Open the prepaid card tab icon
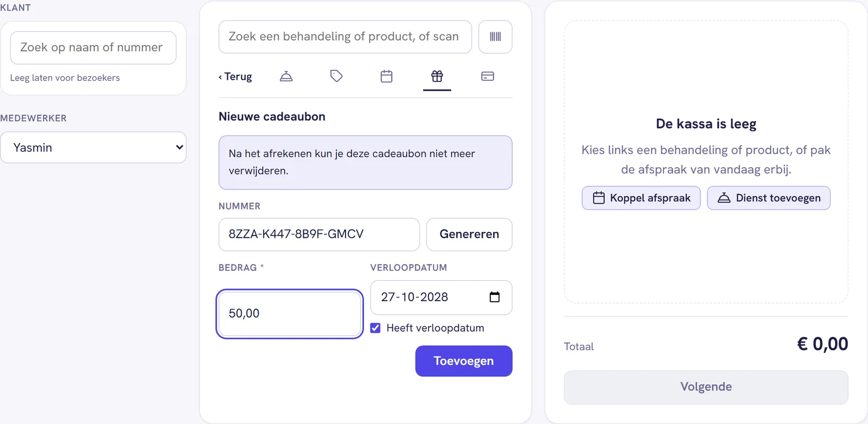This screenshot has width=868, height=424. [488, 77]
